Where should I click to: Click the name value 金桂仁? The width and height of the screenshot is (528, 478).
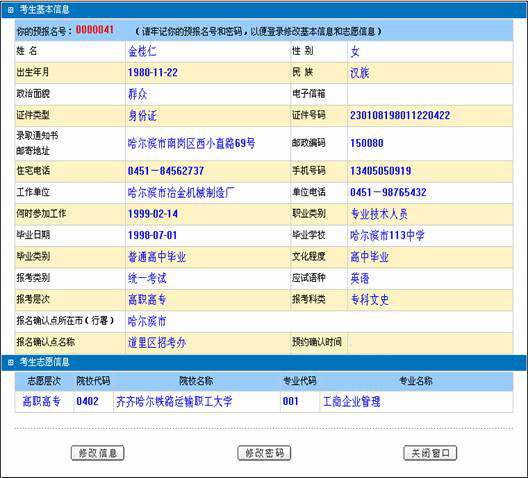pyautogui.click(x=142, y=52)
